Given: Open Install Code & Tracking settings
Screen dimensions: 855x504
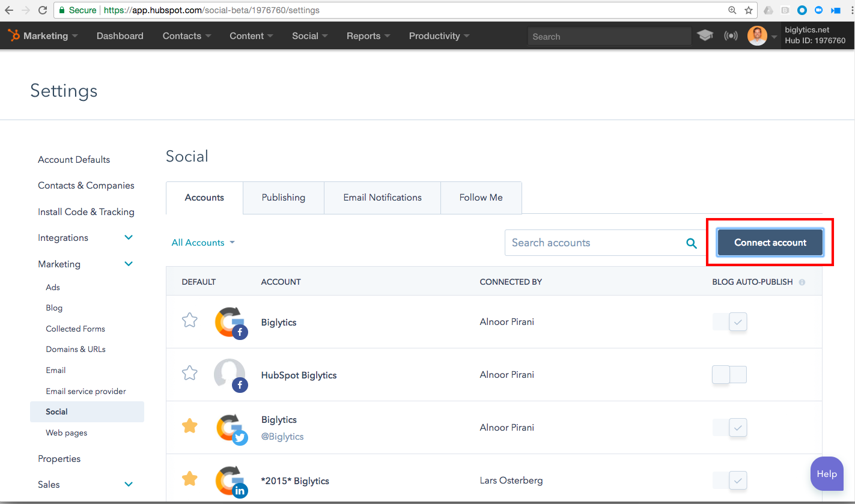Looking at the screenshot, I should click(x=86, y=212).
